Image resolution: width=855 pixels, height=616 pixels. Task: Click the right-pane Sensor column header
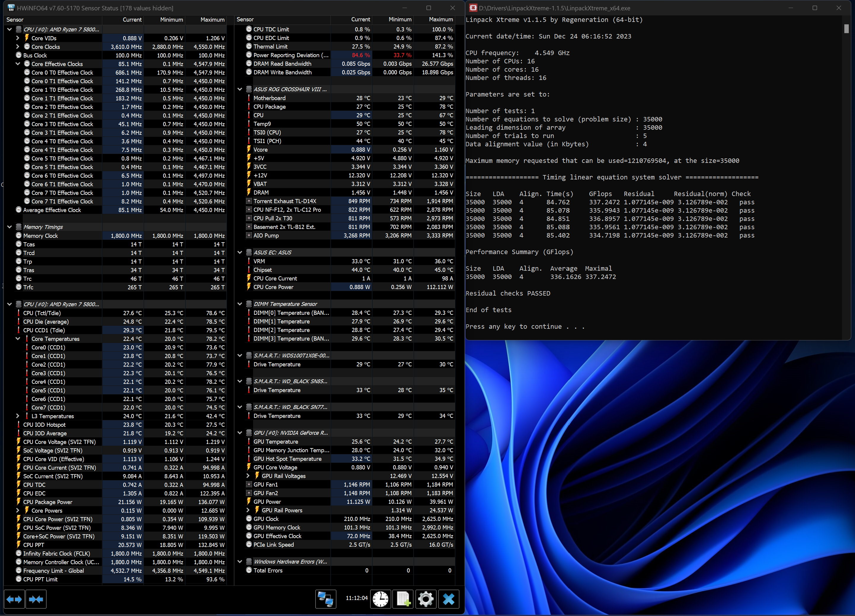pyautogui.click(x=282, y=20)
